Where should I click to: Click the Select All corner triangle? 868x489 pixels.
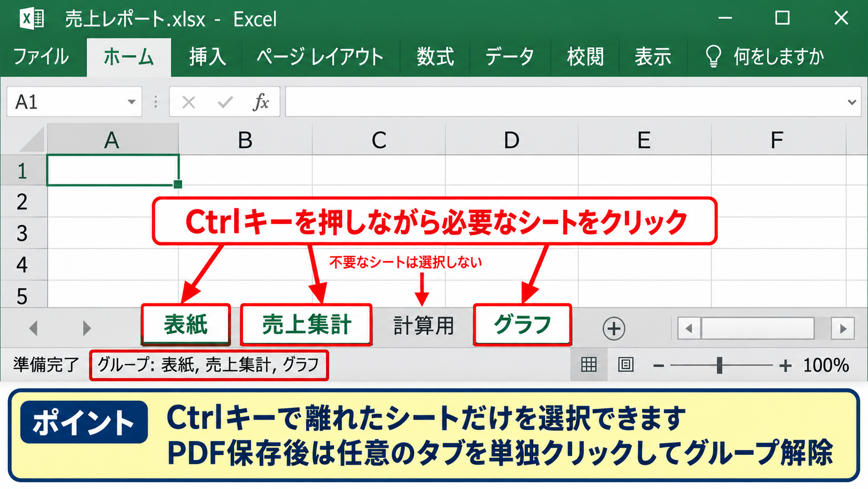tap(31, 139)
